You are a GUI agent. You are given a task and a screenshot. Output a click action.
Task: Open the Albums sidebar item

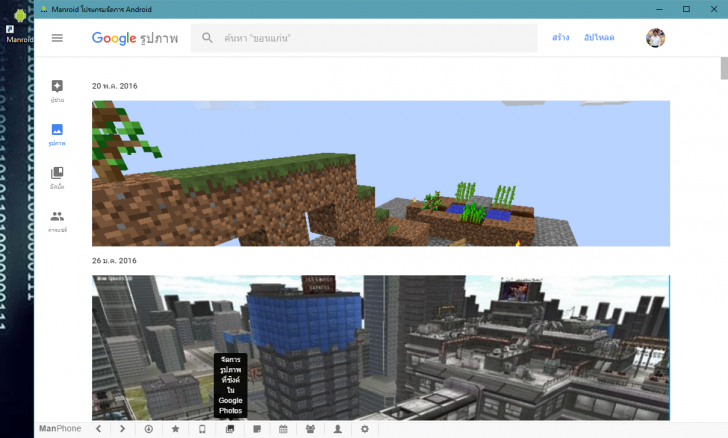(57, 178)
